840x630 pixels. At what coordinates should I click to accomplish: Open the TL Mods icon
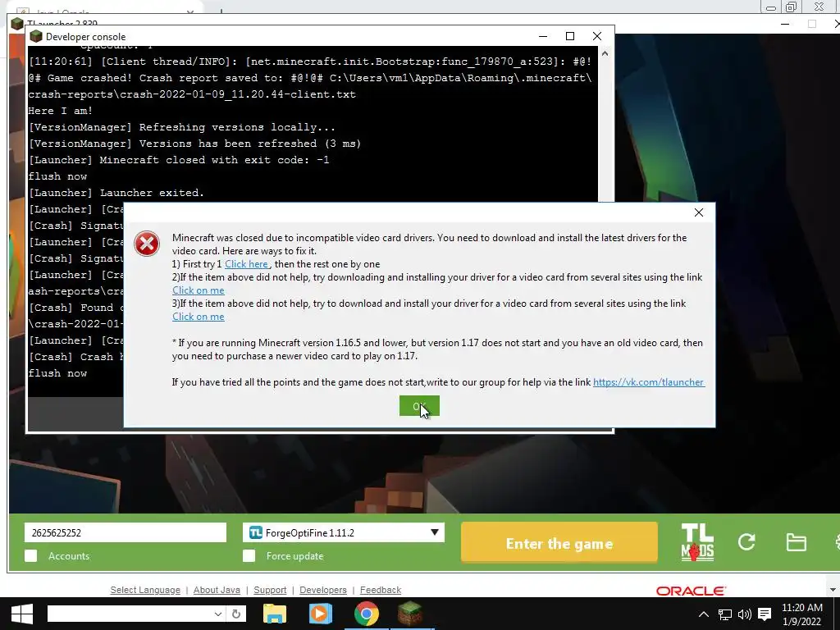[697, 542]
